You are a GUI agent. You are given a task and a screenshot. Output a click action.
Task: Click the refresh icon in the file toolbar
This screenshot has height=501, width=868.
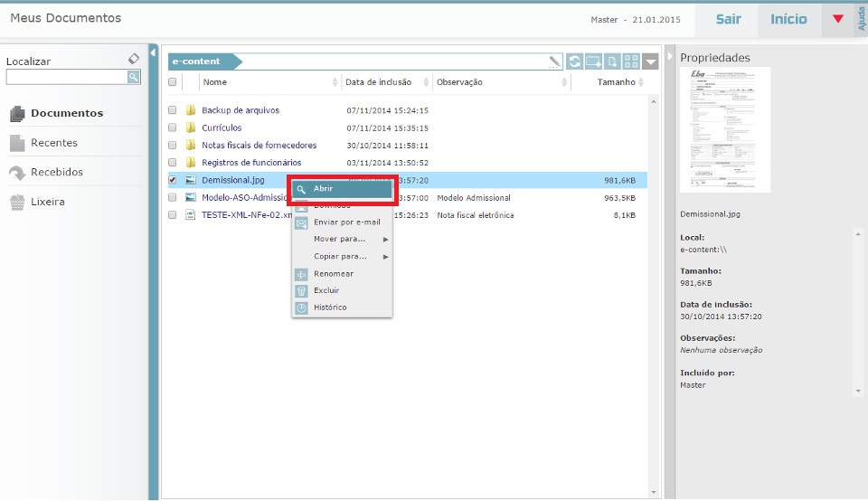point(575,61)
